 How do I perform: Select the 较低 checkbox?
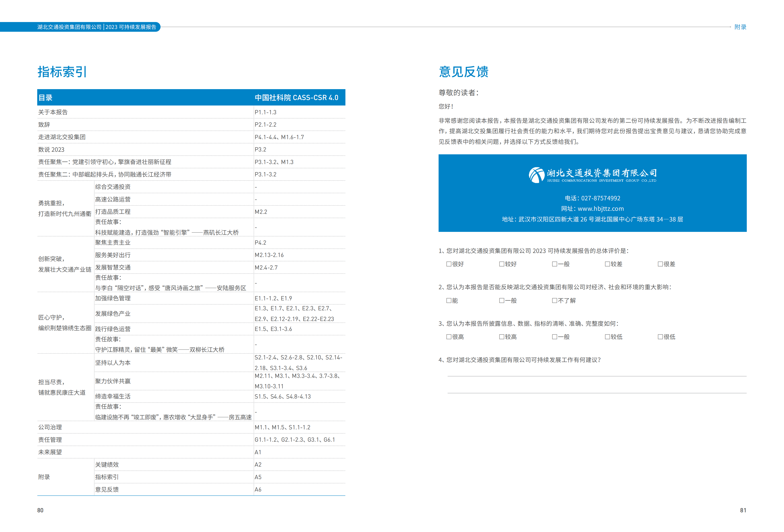[x=607, y=337]
